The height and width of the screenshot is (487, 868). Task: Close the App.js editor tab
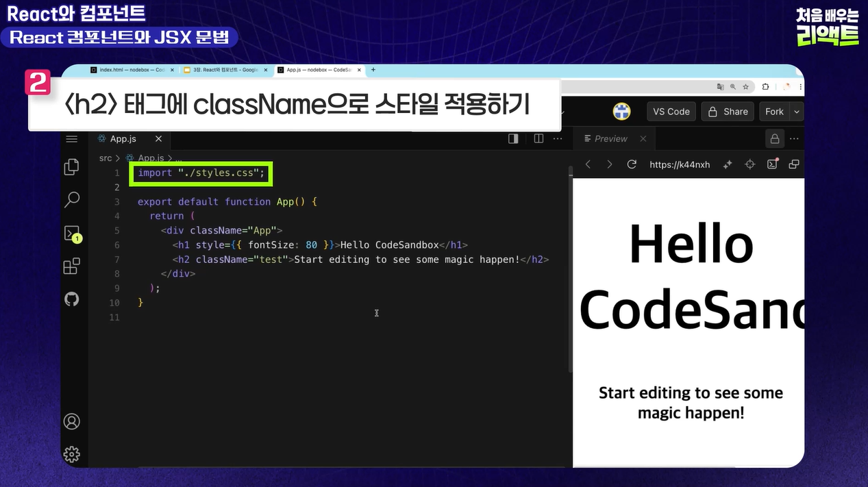point(158,138)
